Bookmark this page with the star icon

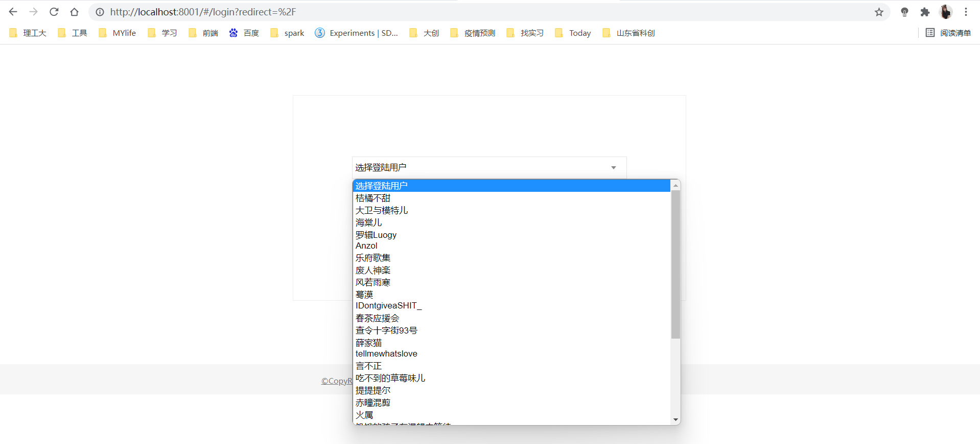[879, 12]
